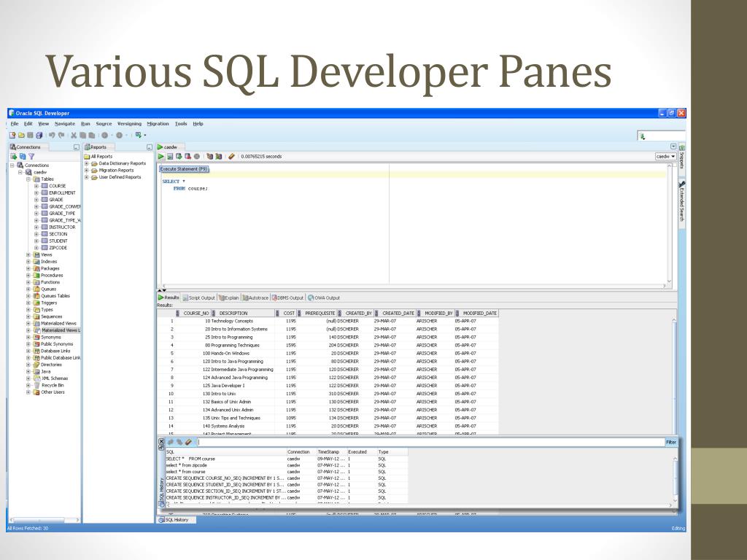Expand the COURSE table node
Screen dimensions: 747x560
tap(36, 186)
